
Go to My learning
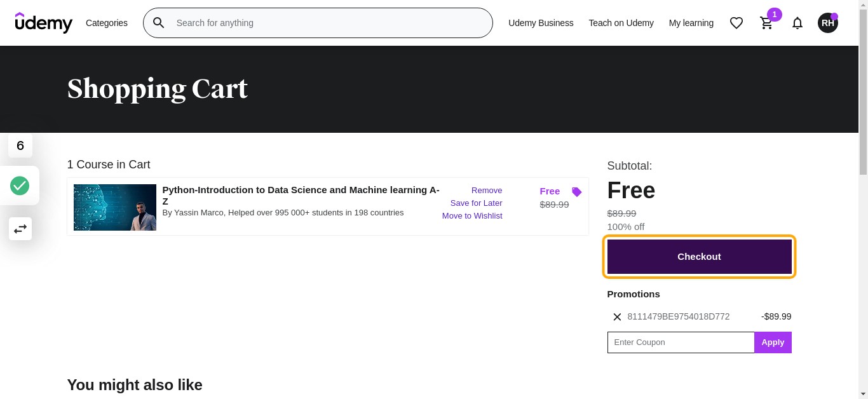coord(691,23)
